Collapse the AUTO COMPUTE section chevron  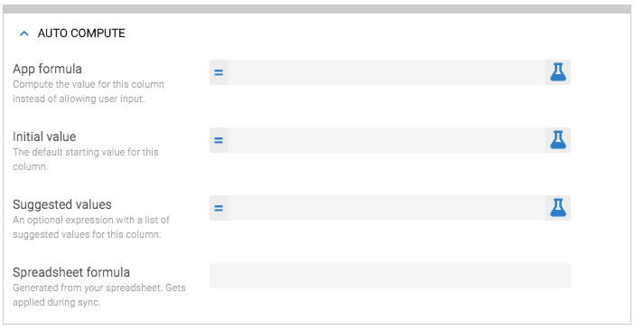pos(24,33)
